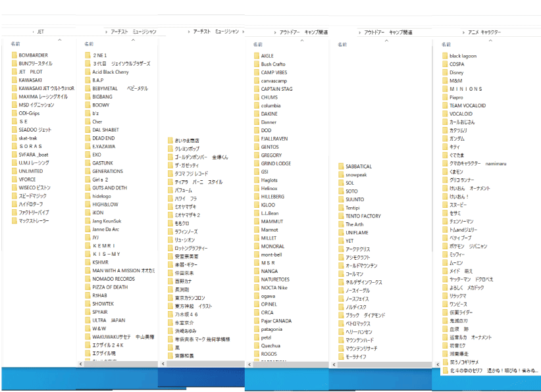Click chevron before アウトドアー in window listing SABBATICAL
Viewport: 541px width, 392px height.
click(359, 32)
